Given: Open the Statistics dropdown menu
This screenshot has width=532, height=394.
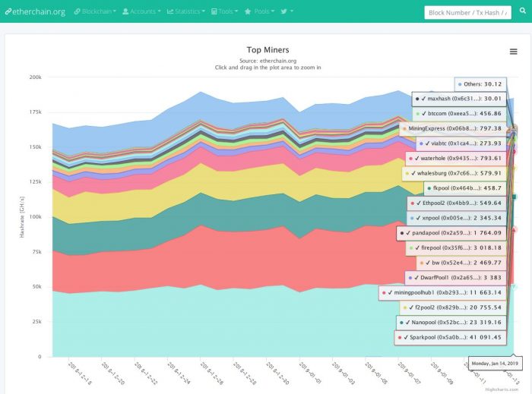Looking at the screenshot, I should pos(186,11).
